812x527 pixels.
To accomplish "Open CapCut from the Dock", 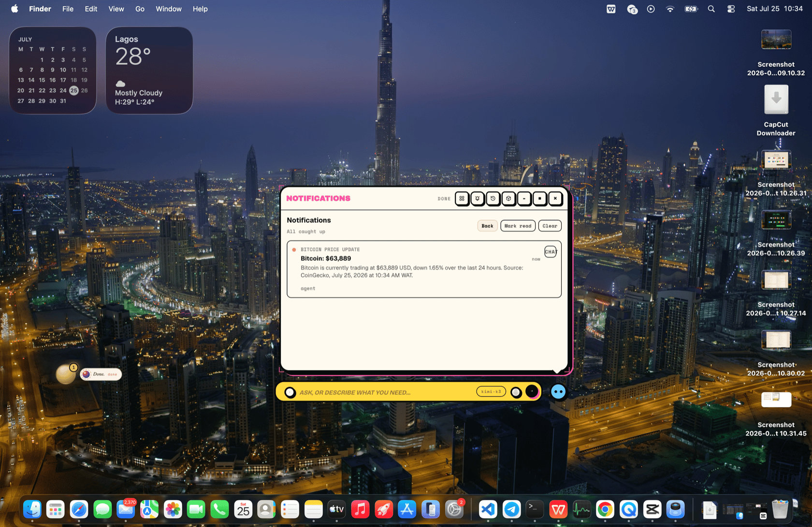I will coord(652,509).
